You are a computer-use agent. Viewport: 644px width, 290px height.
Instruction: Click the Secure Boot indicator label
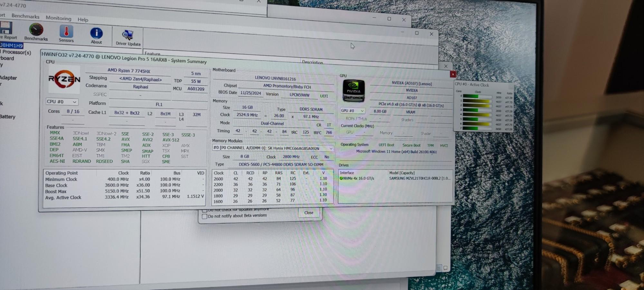pos(412,145)
